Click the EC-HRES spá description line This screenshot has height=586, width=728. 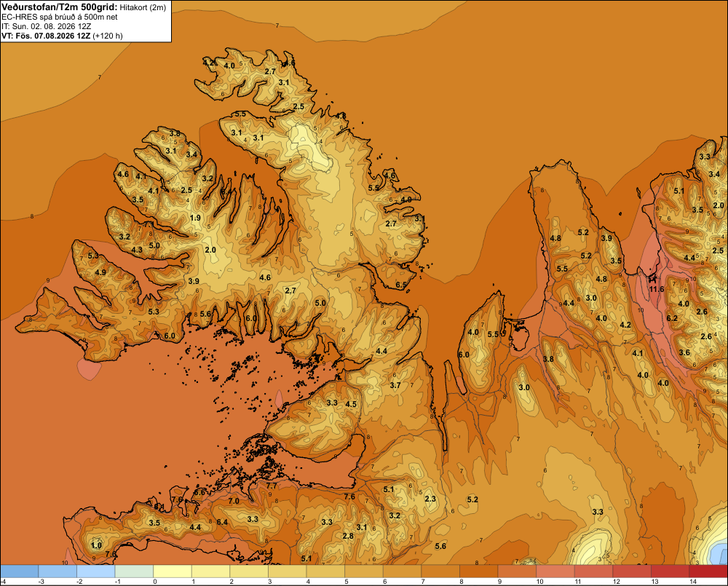60,17
